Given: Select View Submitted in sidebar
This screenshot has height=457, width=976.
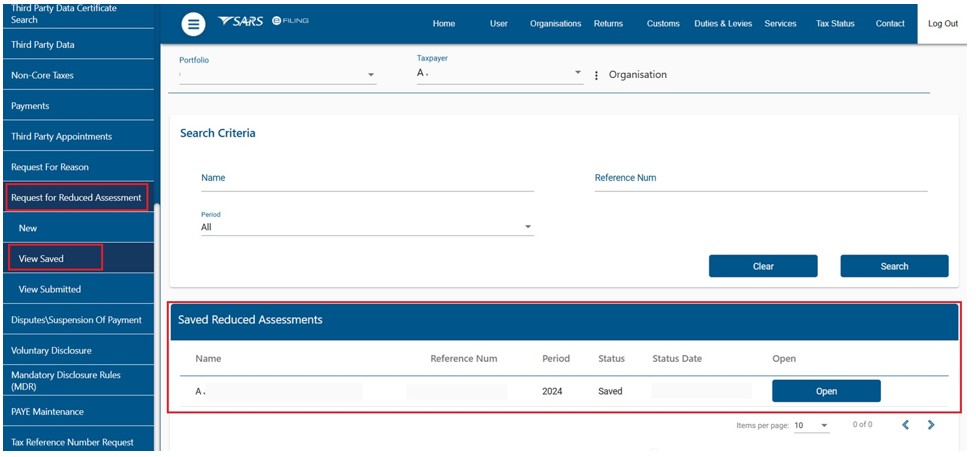Looking at the screenshot, I should [78, 289].
